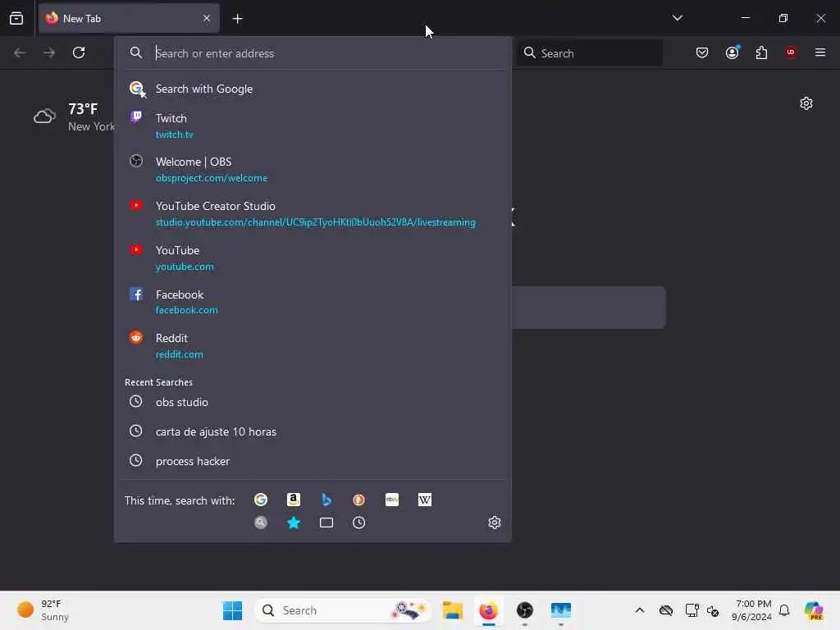The width and height of the screenshot is (840, 630).
Task: Search this time with eBay icon
Action: (x=392, y=500)
